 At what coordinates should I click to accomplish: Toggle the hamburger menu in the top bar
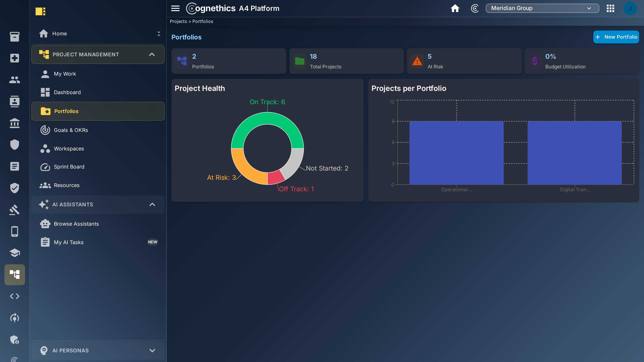point(175,8)
